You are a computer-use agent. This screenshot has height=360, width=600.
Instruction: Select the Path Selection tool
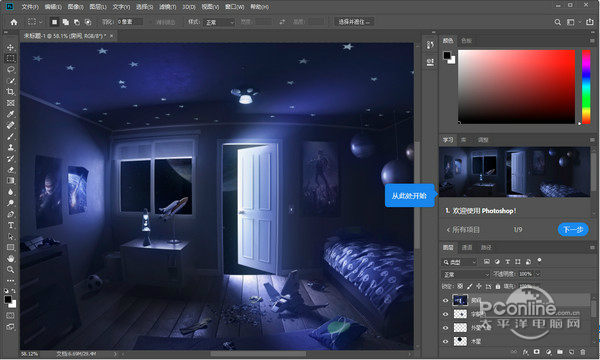click(10, 236)
